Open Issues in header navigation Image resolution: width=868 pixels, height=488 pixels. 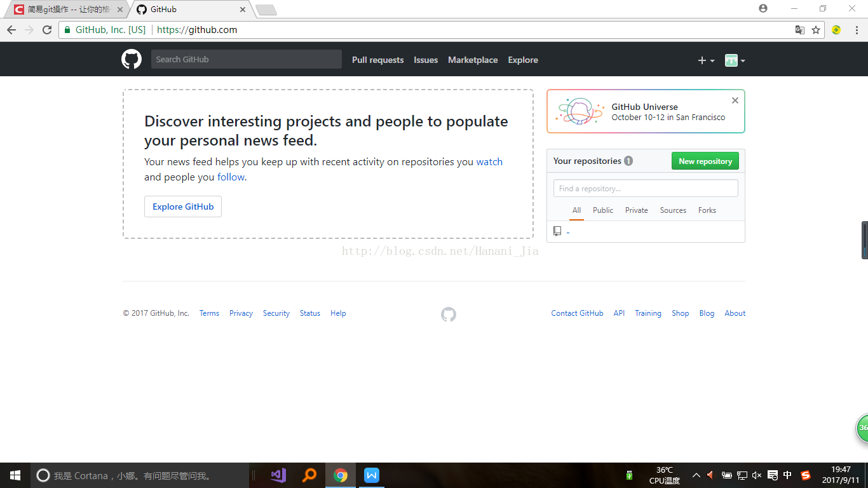coord(426,60)
